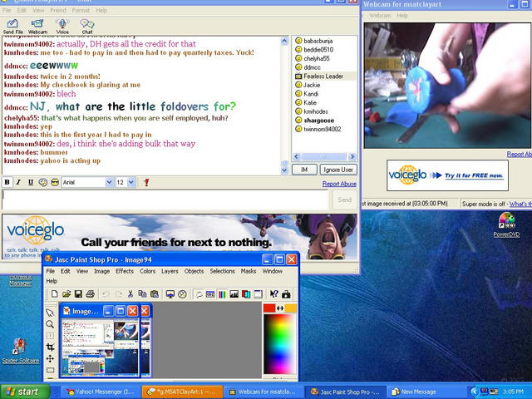
Task: Open the Selections menu in Paint Shop Pro
Action: (222, 271)
